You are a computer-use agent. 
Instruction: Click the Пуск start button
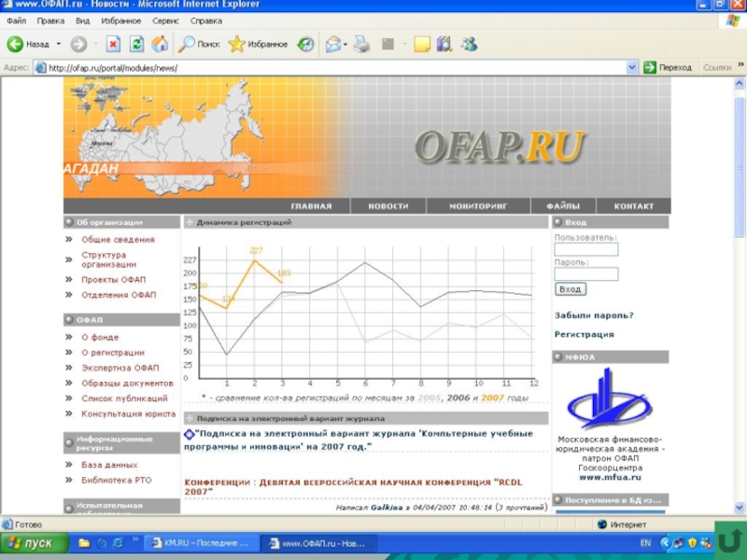(35, 543)
